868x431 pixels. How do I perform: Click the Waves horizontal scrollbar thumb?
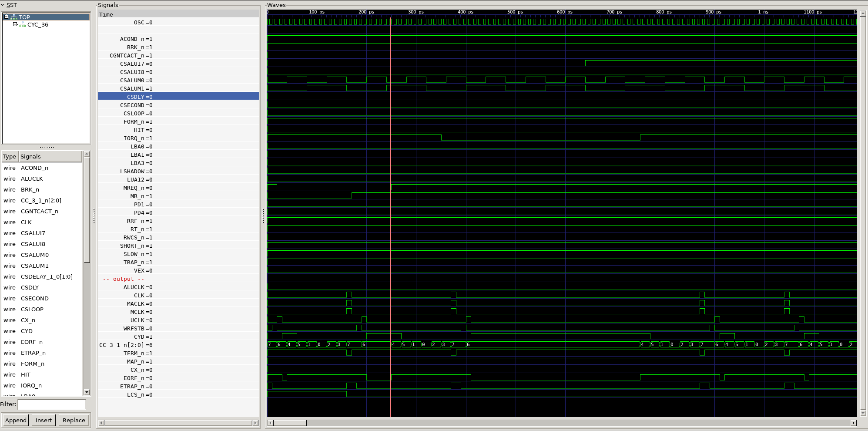coord(290,423)
